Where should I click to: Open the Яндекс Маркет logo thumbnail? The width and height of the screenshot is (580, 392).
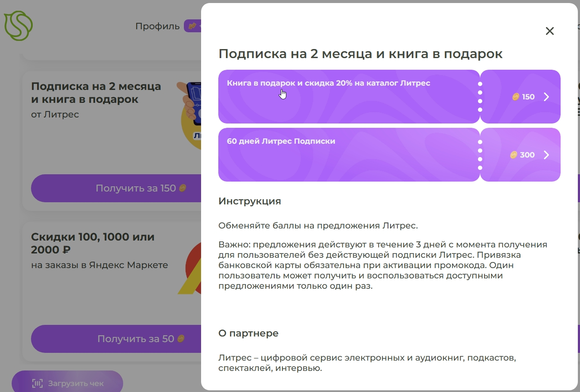pyautogui.click(x=189, y=268)
